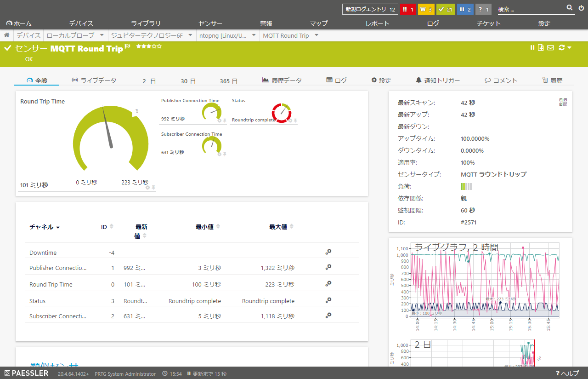Click the home breadcrumb icon
This screenshot has width=588, height=379.
(7, 35)
